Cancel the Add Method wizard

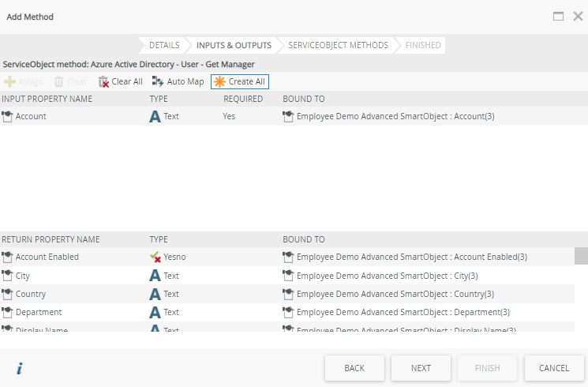coord(554,368)
